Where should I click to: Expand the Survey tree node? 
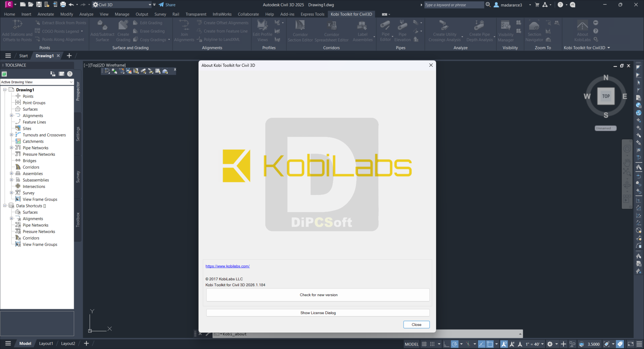click(11, 193)
